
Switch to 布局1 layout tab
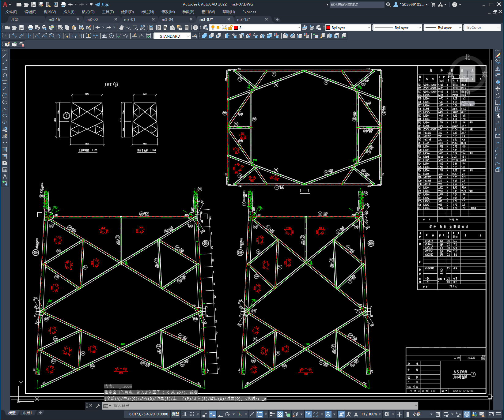tap(27, 413)
